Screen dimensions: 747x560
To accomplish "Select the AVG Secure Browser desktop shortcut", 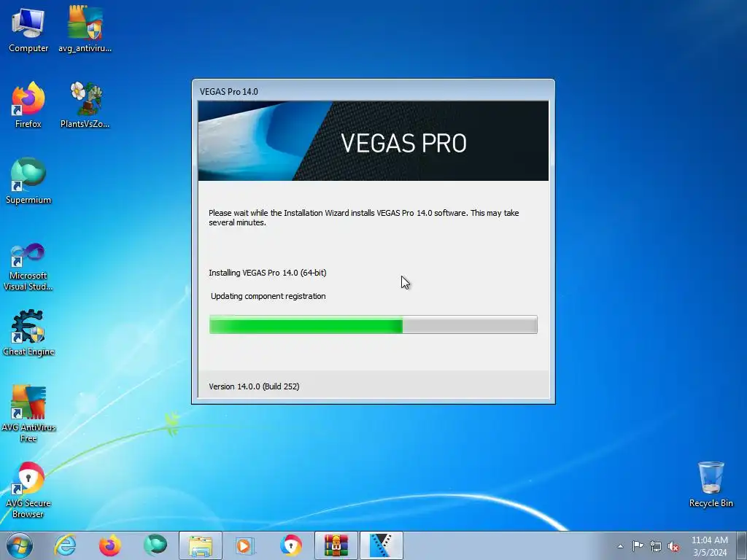I will [x=28, y=489].
